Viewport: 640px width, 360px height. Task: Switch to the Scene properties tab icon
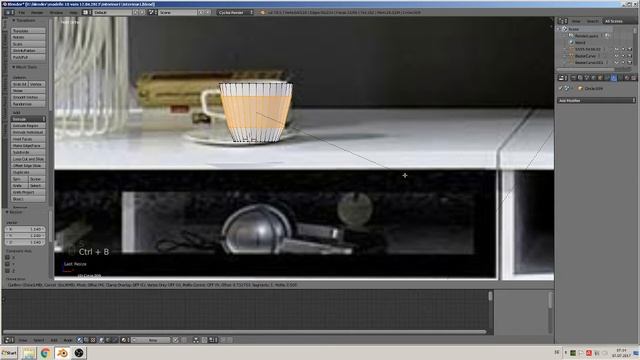[587, 78]
